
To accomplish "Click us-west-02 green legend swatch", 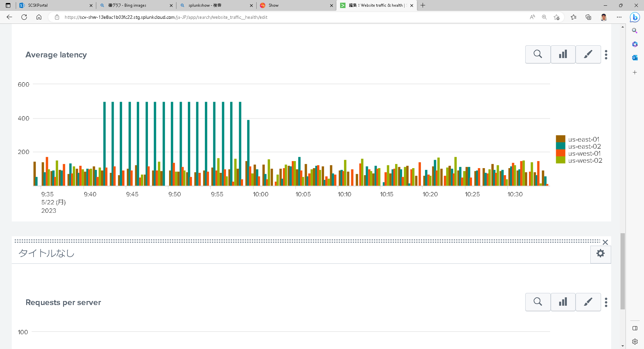I will click(x=560, y=160).
